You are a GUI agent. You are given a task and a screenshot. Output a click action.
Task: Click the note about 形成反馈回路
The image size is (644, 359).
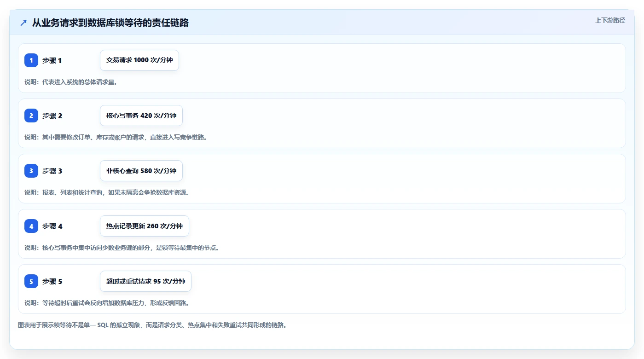point(107,303)
